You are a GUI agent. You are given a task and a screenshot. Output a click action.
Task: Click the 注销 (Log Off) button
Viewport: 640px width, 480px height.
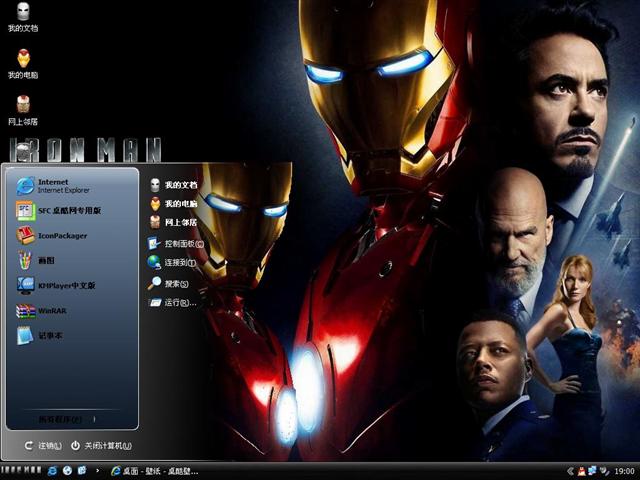pyautogui.click(x=43, y=445)
